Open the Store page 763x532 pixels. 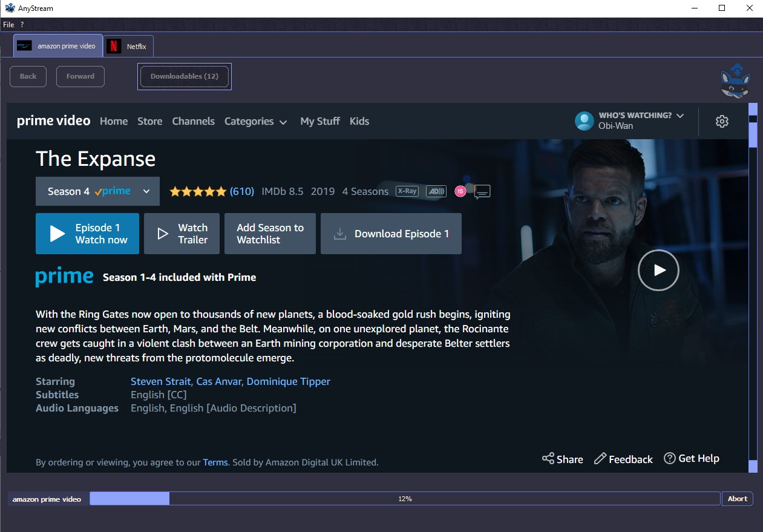tap(149, 121)
